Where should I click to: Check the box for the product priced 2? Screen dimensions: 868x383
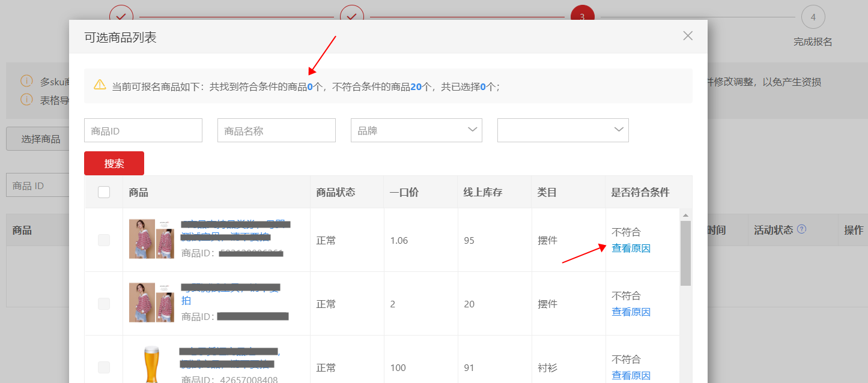point(104,304)
